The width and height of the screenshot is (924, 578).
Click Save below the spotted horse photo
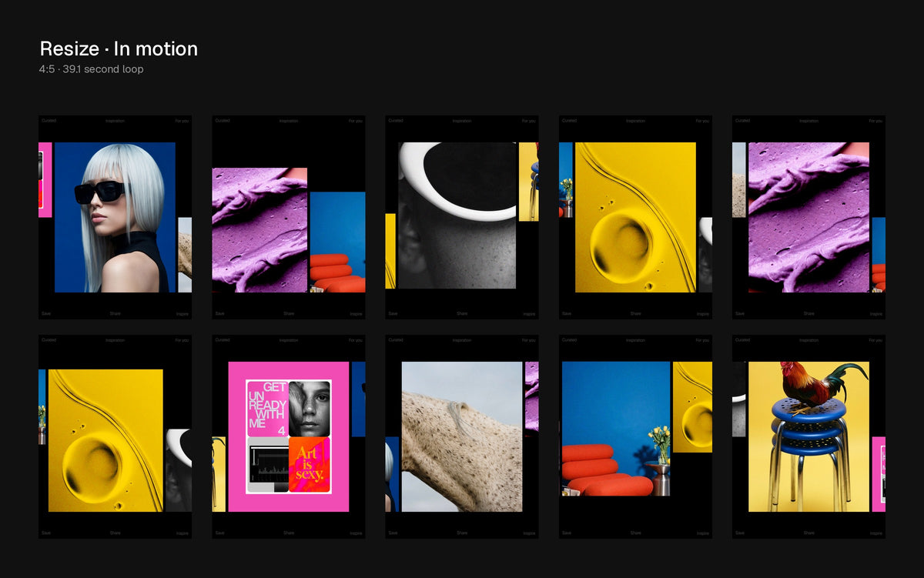[x=393, y=533]
